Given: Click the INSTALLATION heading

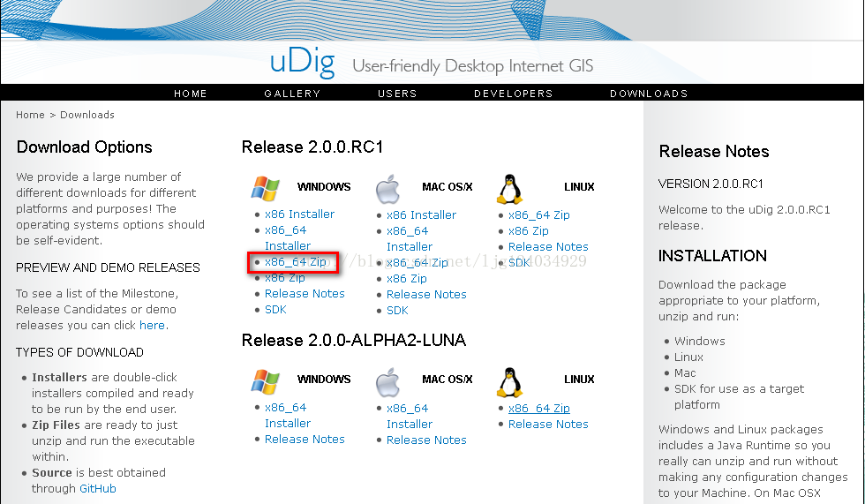Looking at the screenshot, I should (712, 256).
